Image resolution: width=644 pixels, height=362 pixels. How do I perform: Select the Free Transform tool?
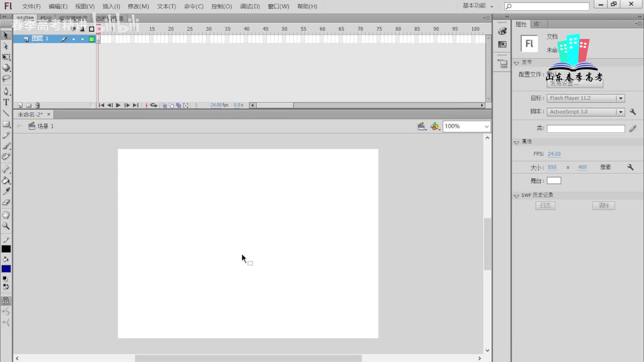pyautogui.click(x=6, y=57)
